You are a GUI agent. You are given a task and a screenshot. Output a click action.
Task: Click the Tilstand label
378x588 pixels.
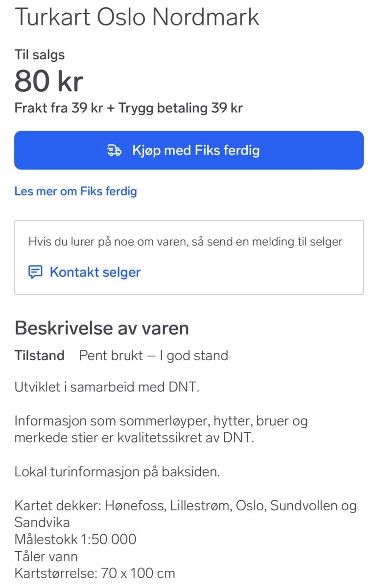pyautogui.click(x=39, y=355)
